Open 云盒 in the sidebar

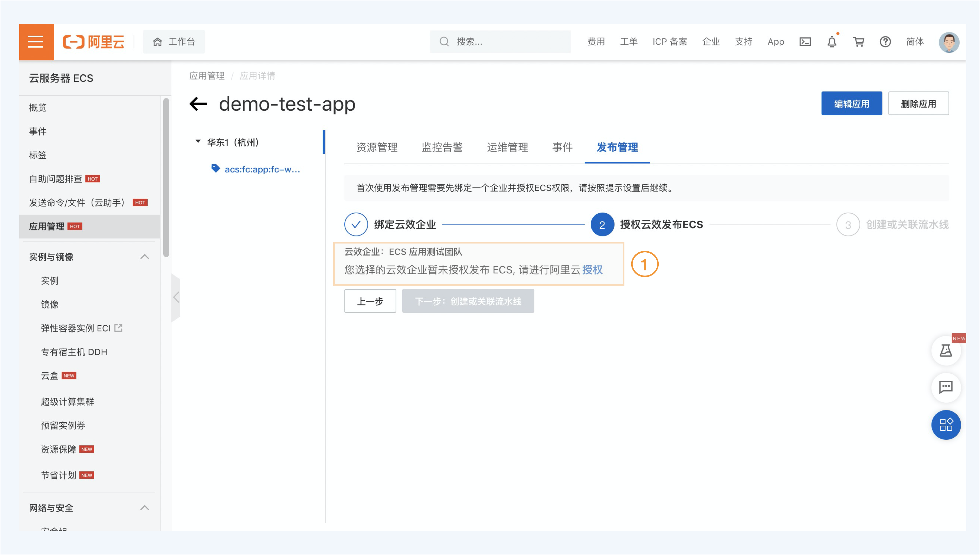[x=49, y=375]
